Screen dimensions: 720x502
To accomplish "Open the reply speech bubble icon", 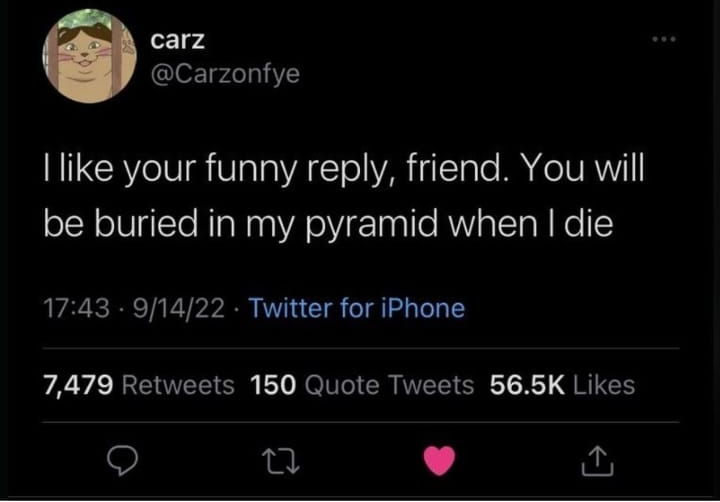I will pos(122,461).
